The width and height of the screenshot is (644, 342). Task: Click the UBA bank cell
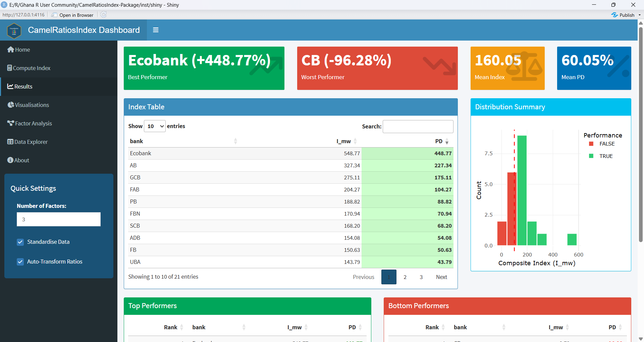(x=135, y=262)
